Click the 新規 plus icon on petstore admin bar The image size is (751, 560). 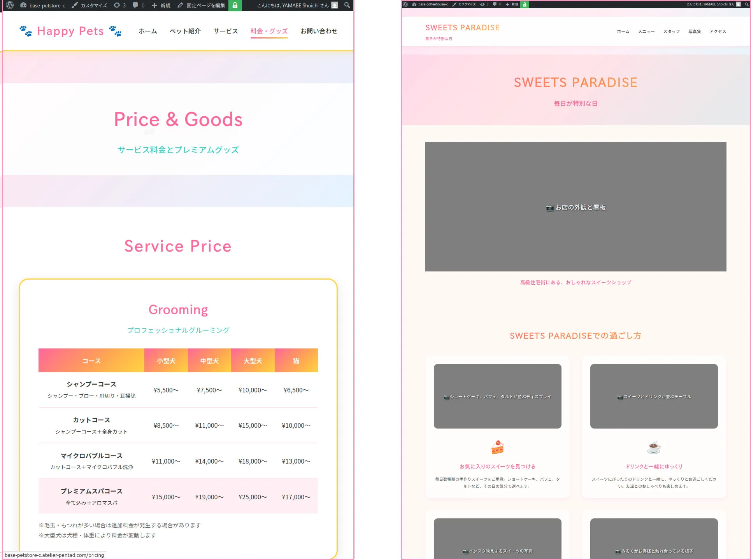coord(154,5)
